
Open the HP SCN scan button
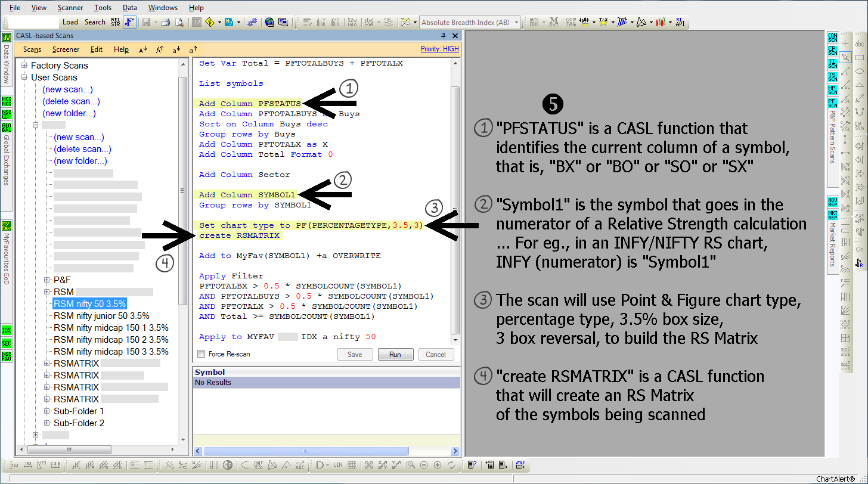coord(833,89)
